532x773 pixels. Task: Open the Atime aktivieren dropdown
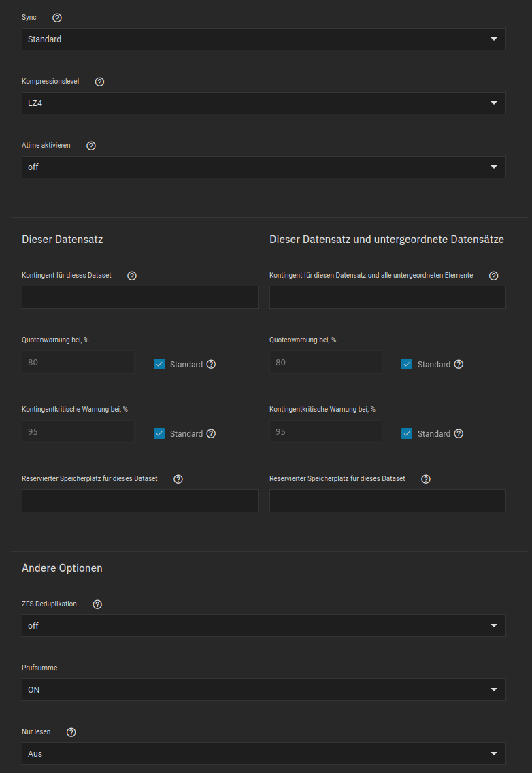point(263,167)
